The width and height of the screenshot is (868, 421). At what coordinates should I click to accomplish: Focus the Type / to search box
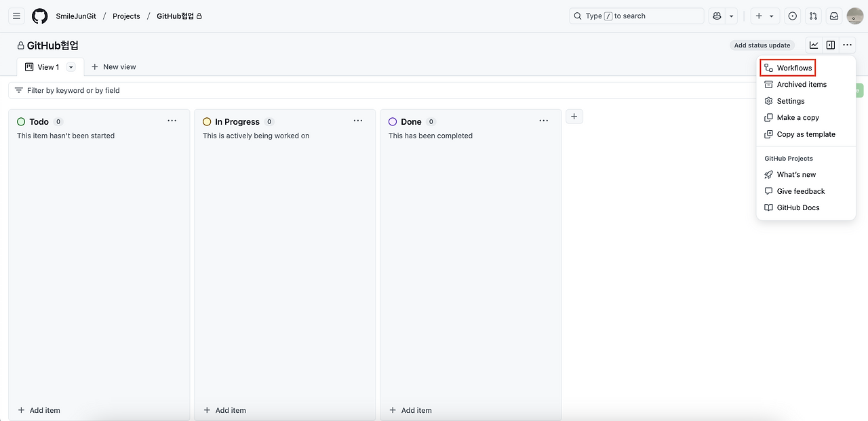(636, 16)
